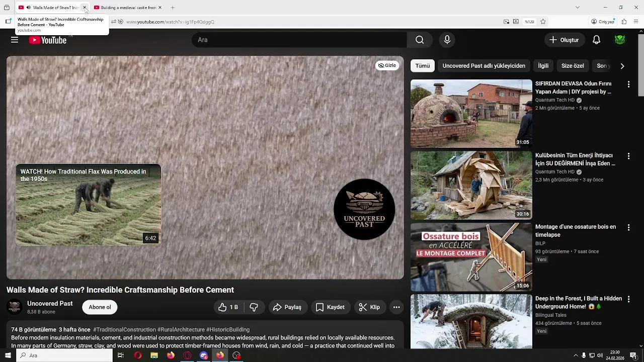Screen dimensions: 644x362
Task: Open more actions for the video (three dots)
Action: pos(396,307)
